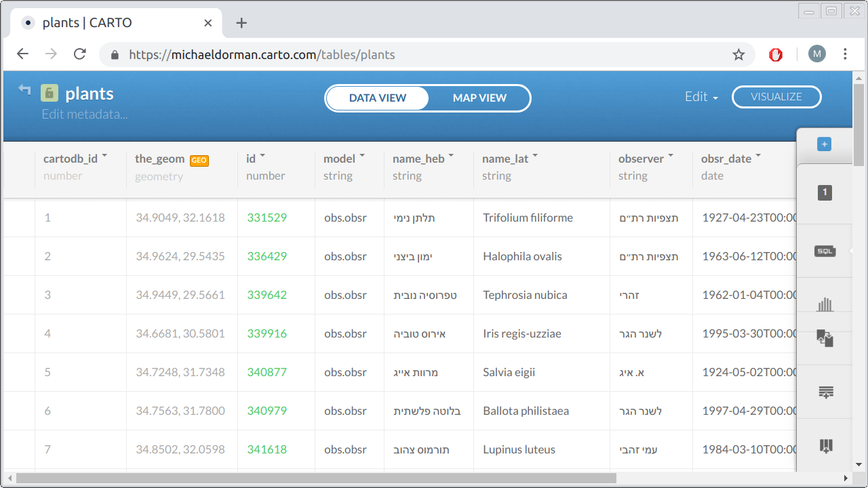Open observer column dropdown arrow
The height and width of the screenshot is (488, 868).
point(671,157)
